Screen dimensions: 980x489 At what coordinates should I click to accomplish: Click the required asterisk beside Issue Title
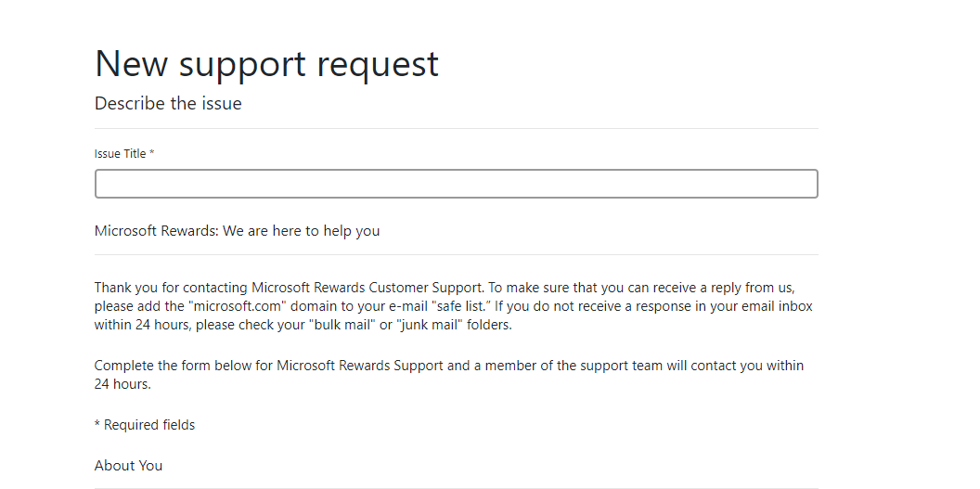point(151,154)
